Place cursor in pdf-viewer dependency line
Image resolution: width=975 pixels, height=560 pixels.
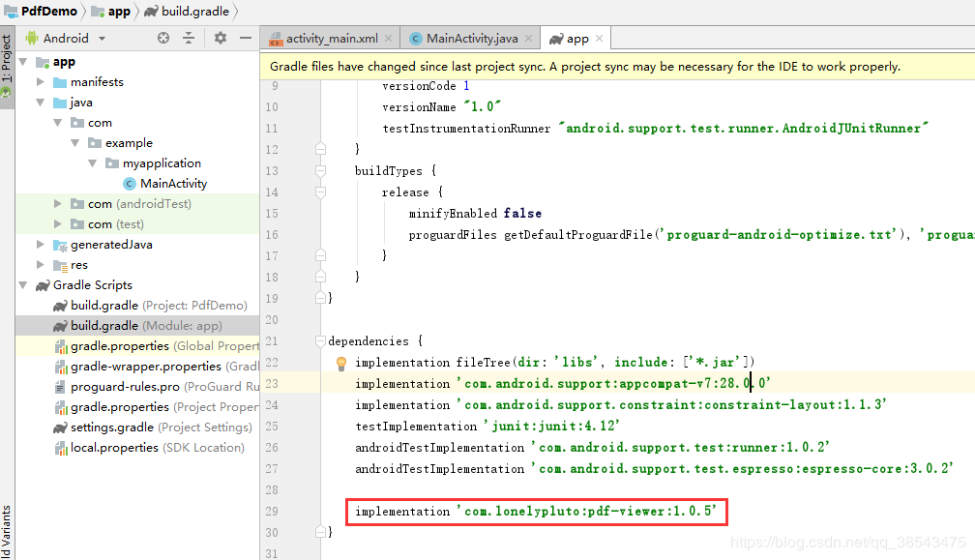[x=536, y=512]
